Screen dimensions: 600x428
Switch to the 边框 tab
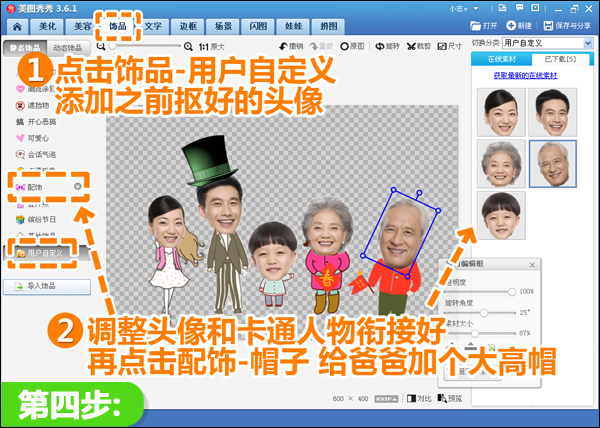point(188,26)
